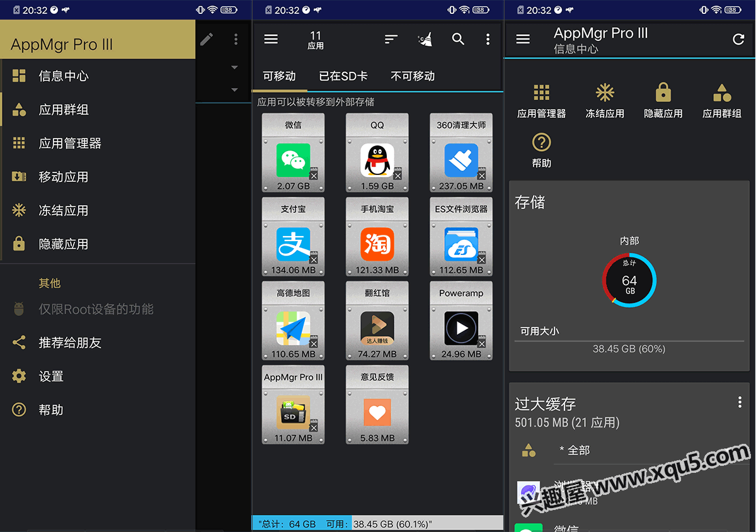Select the Poweramp app tile
The image size is (756, 532).
click(461, 320)
